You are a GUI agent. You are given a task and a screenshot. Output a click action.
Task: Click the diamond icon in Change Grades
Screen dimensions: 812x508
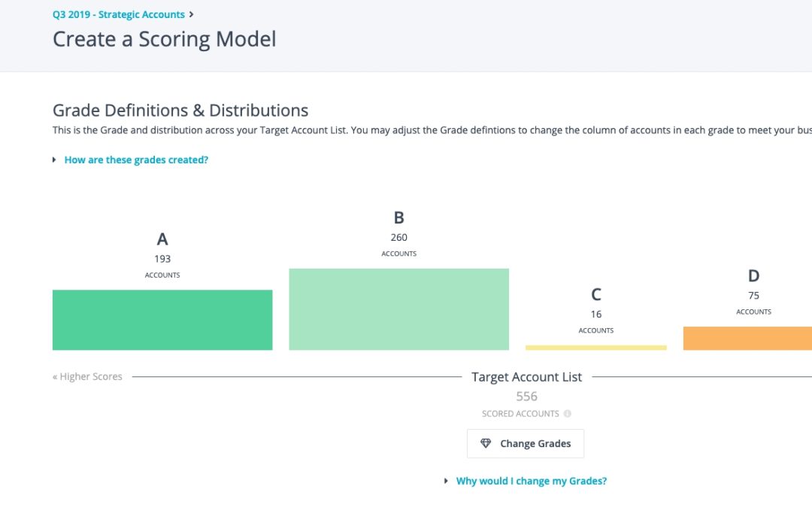(x=486, y=444)
